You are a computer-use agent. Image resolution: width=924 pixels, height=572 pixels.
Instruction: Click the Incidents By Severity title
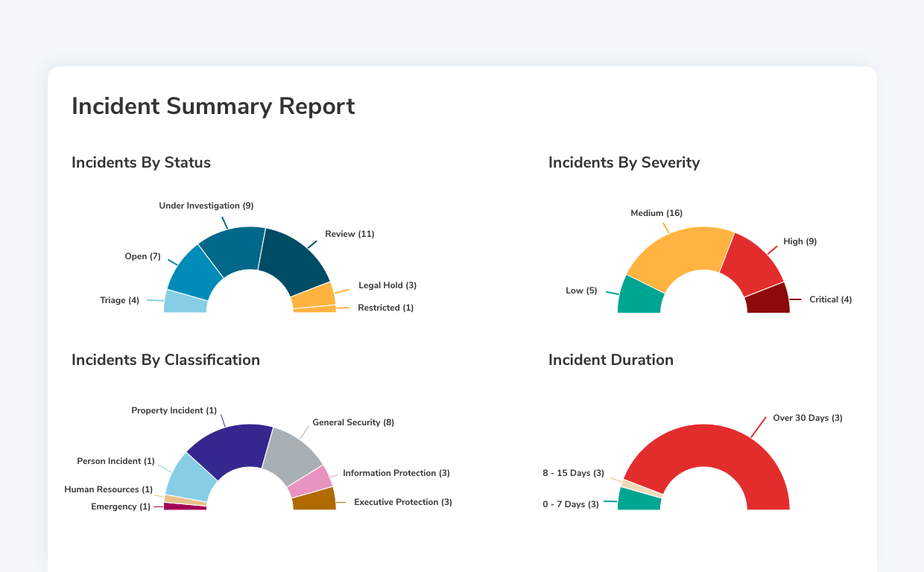(x=624, y=162)
